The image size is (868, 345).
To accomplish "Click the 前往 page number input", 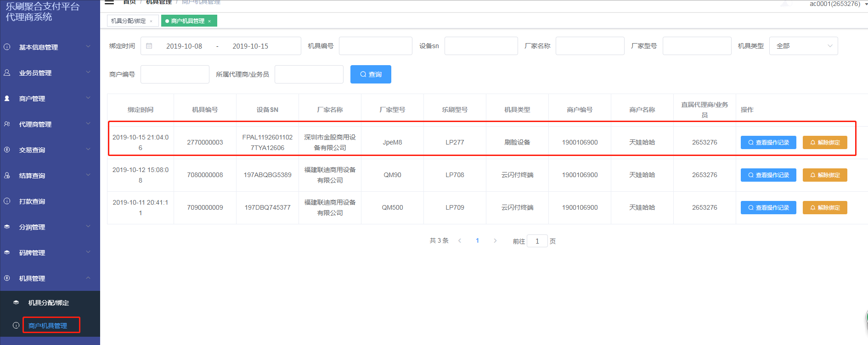I will click(537, 241).
